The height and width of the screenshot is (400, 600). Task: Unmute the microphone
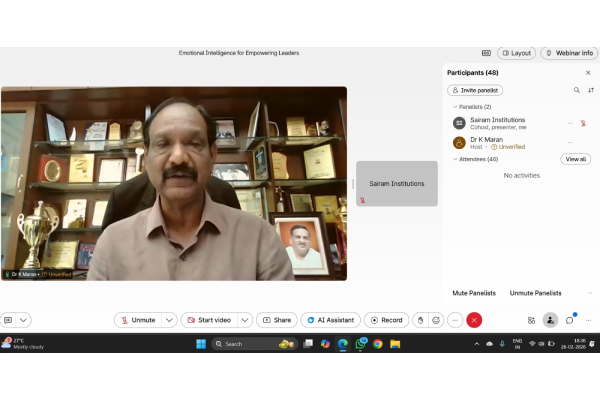137,320
